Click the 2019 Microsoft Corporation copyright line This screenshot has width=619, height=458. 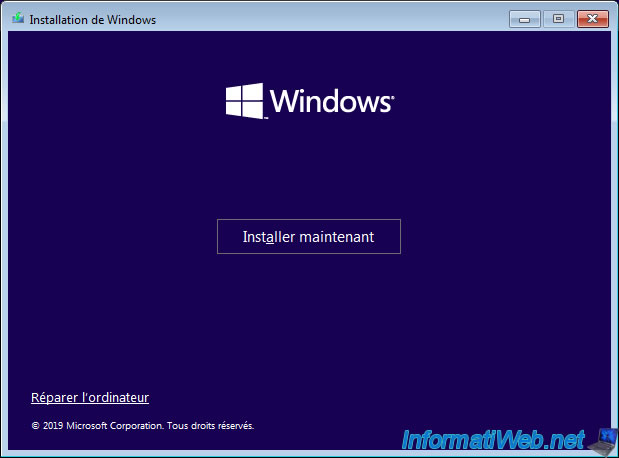pyautogui.click(x=143, y=425)
